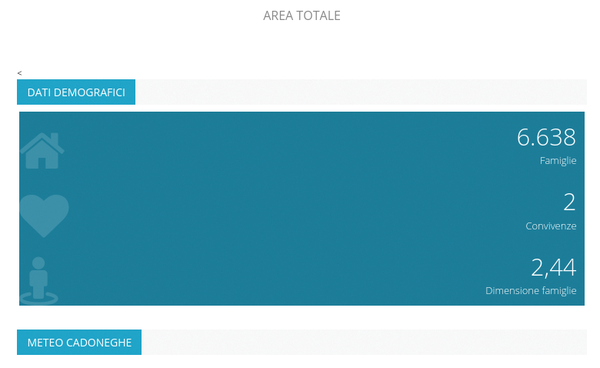Click the heart icon for Convivenze

pos(44,216)
